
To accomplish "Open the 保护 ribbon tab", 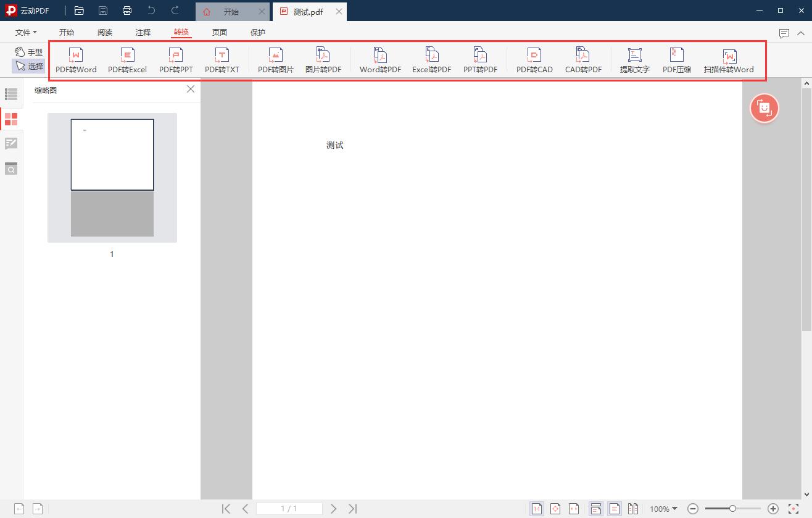I will (258, 32).
